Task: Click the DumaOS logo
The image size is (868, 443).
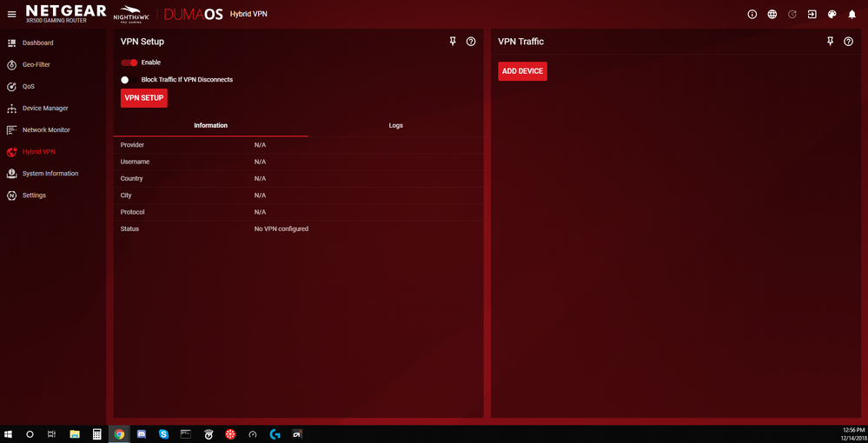Action: 194,15
